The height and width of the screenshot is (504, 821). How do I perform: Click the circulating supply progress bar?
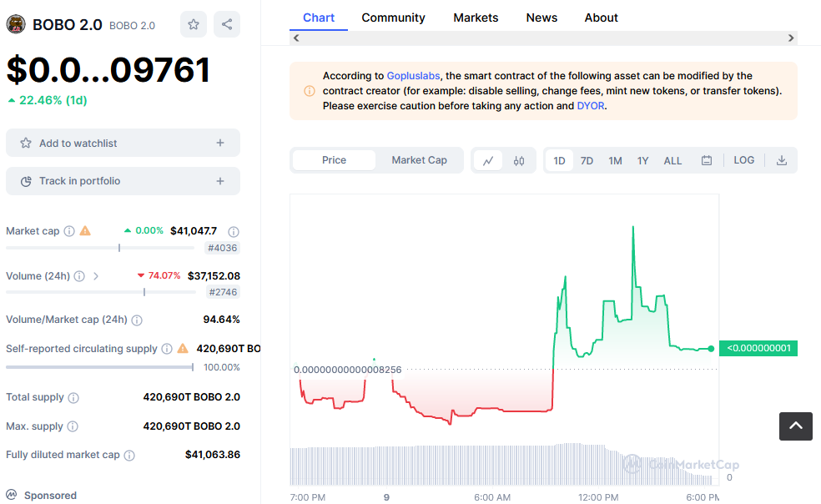[99, 367]
